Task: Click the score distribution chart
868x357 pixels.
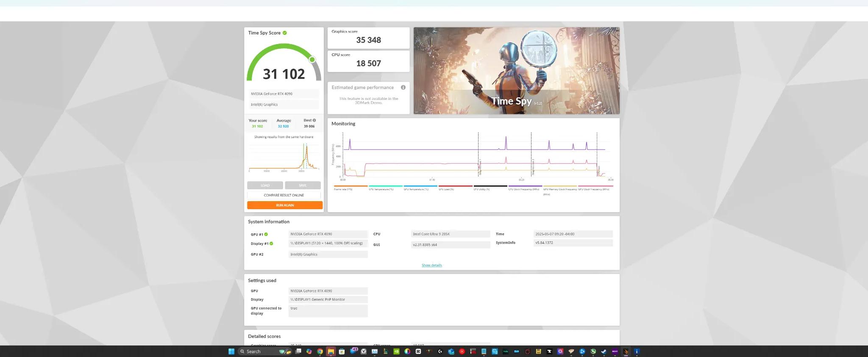Action: click(x=284, y=157)
